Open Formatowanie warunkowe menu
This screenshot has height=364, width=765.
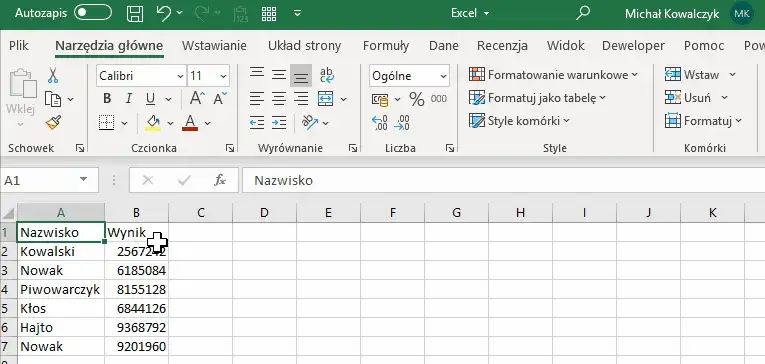pos(553,75)
